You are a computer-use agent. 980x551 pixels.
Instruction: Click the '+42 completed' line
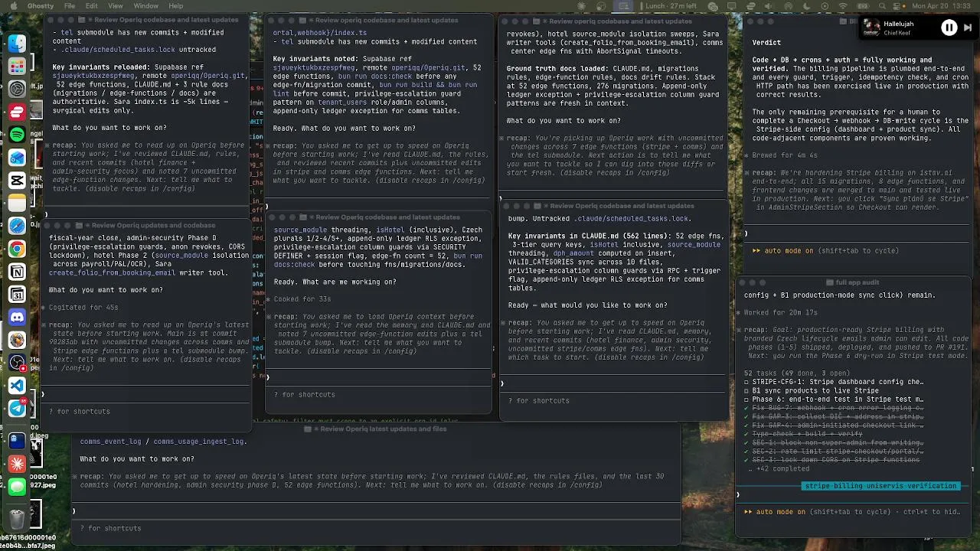[777, 468]
